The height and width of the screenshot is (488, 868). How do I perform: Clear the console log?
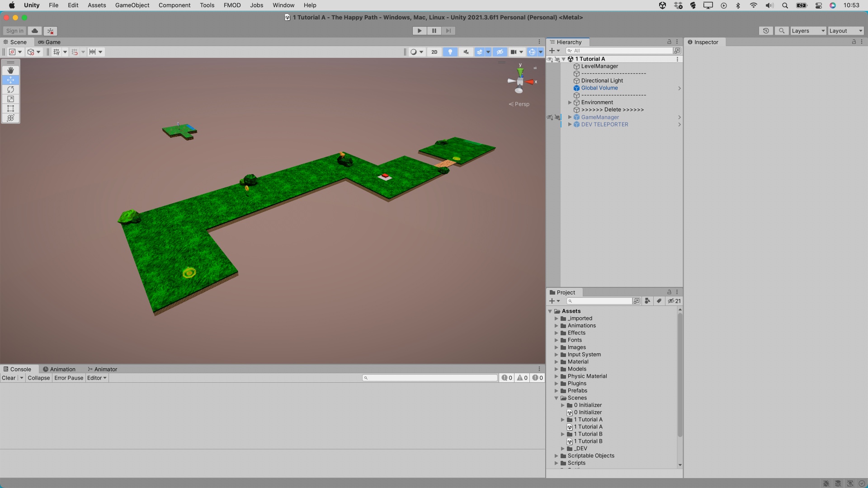tap(9, 378)
